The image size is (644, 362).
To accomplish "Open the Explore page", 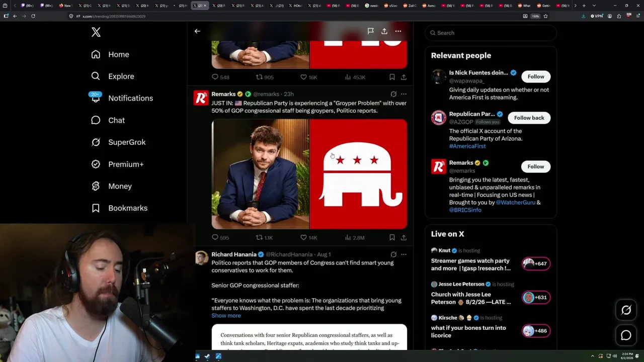I will pos(113,76).
